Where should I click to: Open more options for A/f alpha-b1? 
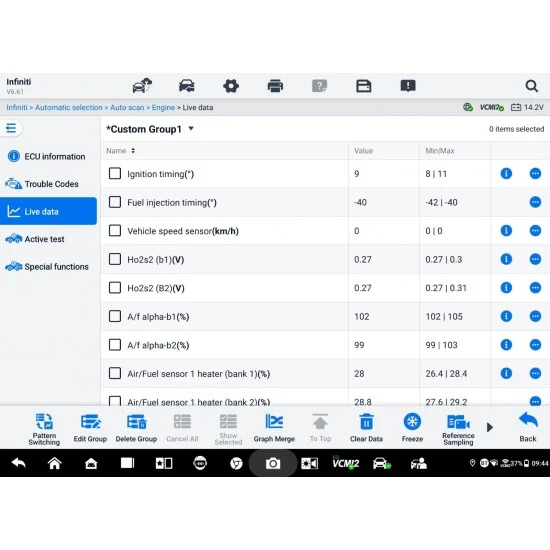535,316
